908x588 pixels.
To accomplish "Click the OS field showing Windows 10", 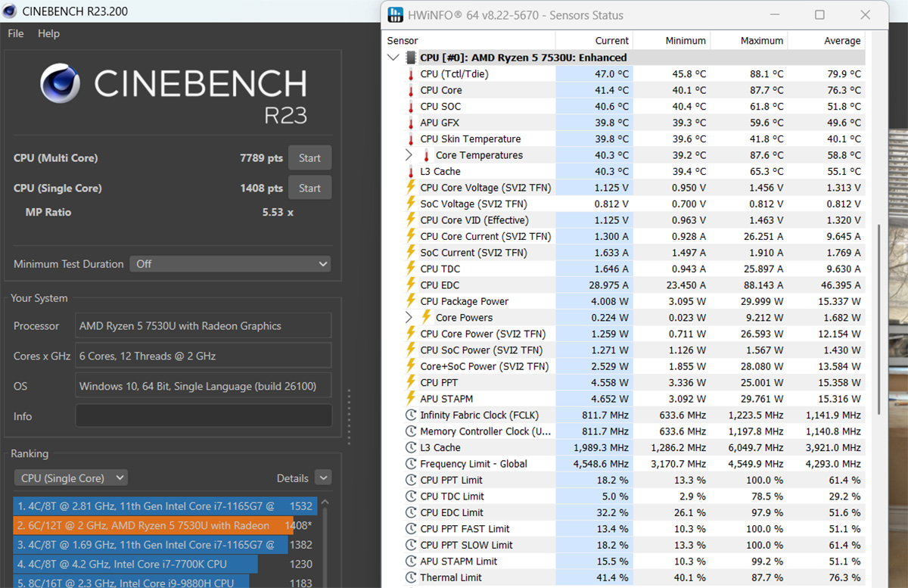I will click(204, 386).
